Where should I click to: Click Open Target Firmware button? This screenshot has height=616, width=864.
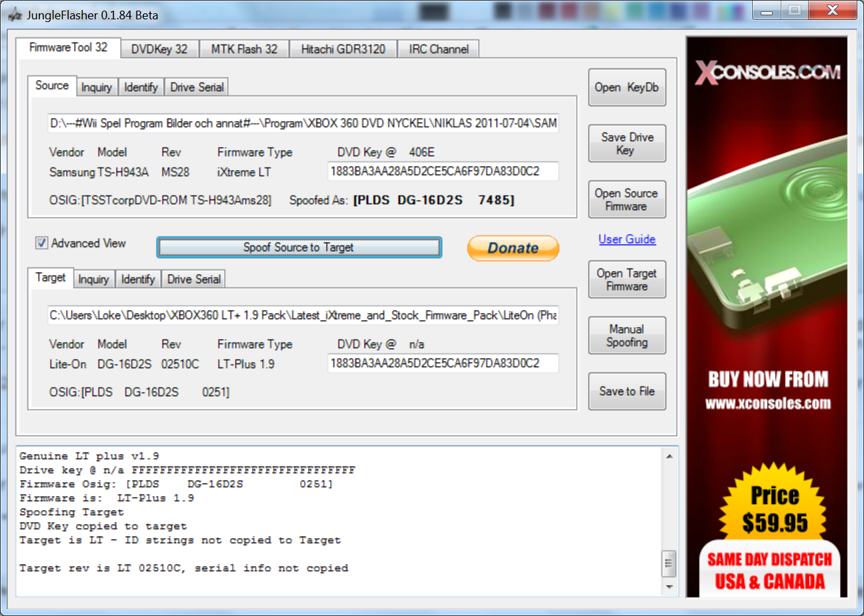(627, 279)
